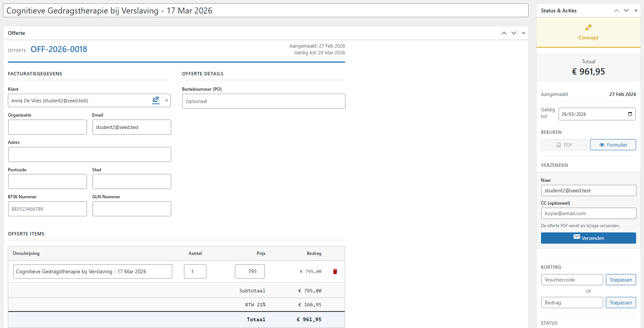Apply the Vouchercode discount
The image size is (644, 328).
[620, 280]
